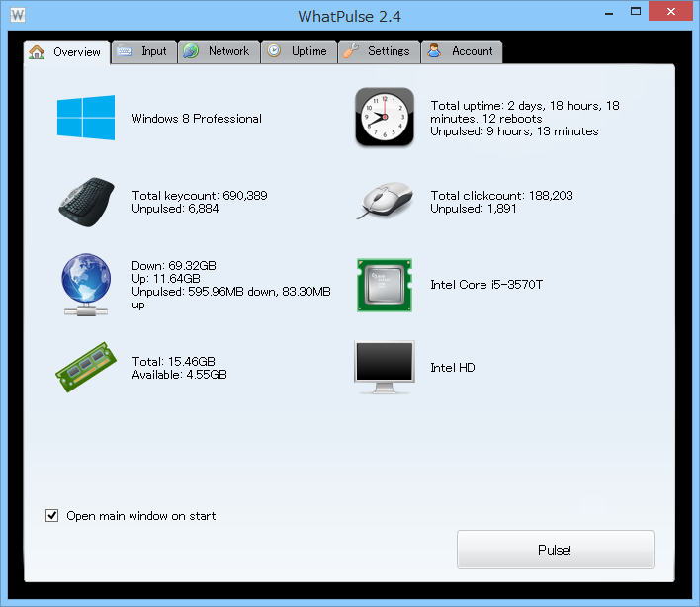Open the Input tab

point(143,51)
